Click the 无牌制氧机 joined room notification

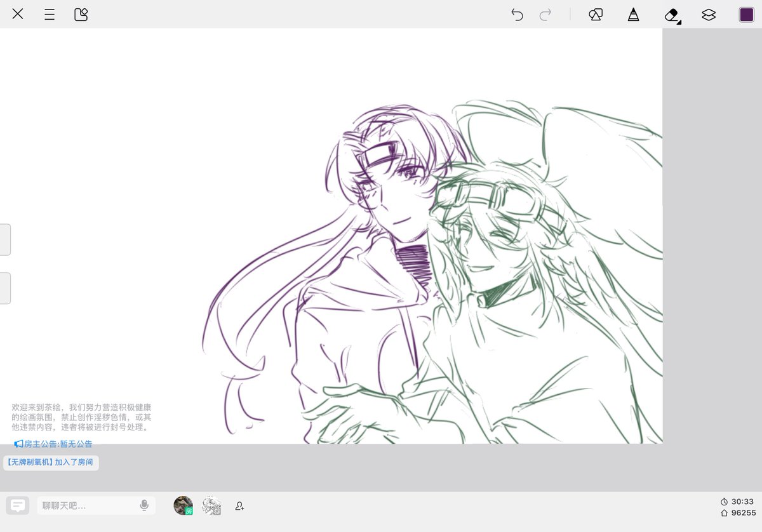tap(51, 463)
